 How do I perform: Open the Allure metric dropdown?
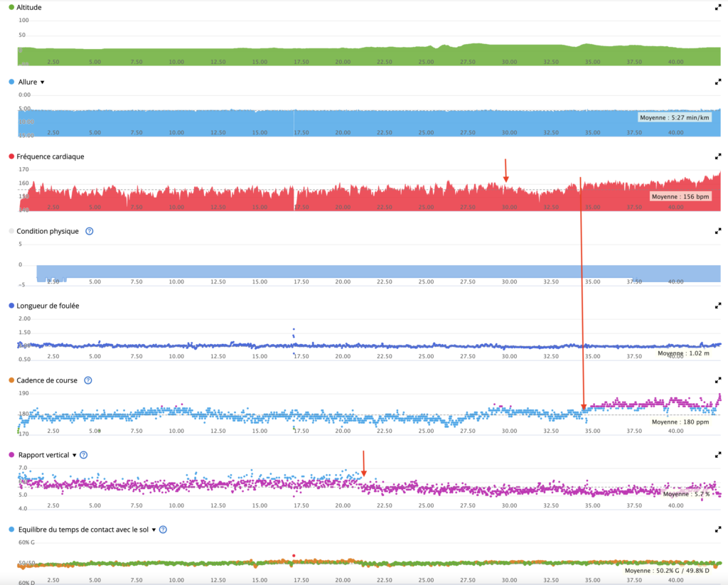[x=42, y=82]
